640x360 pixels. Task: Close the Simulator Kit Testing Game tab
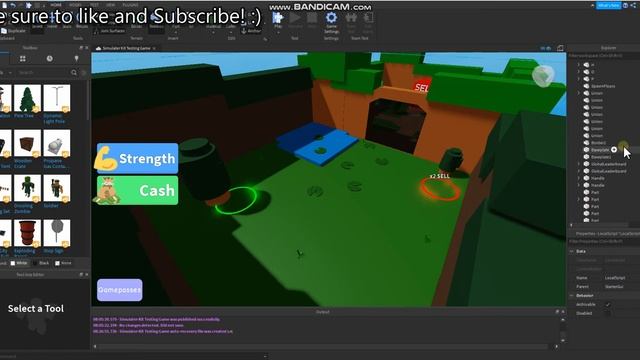click(x=154, y=48)
